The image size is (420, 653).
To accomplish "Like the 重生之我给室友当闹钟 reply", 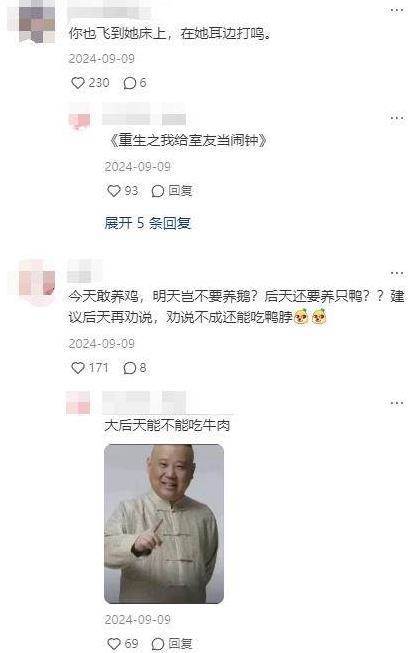I will click(114, 191).
